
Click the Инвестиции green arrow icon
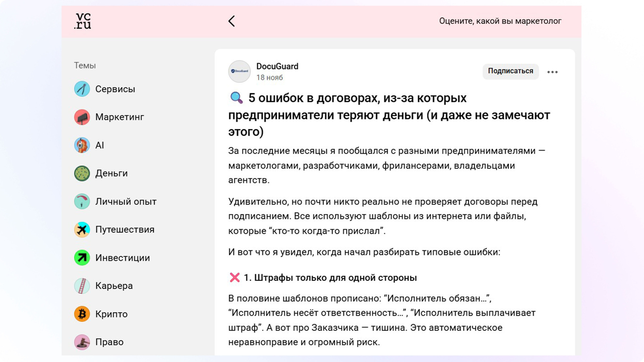(x=82, y=257)
